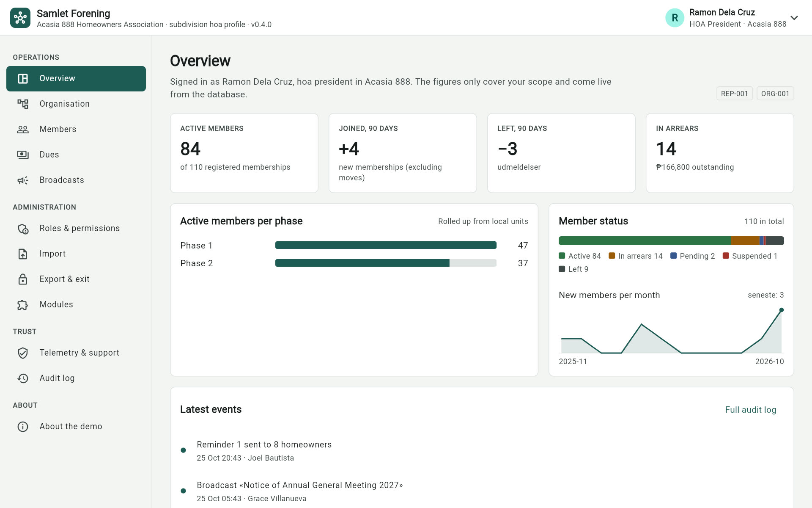Open the Overview menu item
812x508 pixels.
tap(76, 79)
